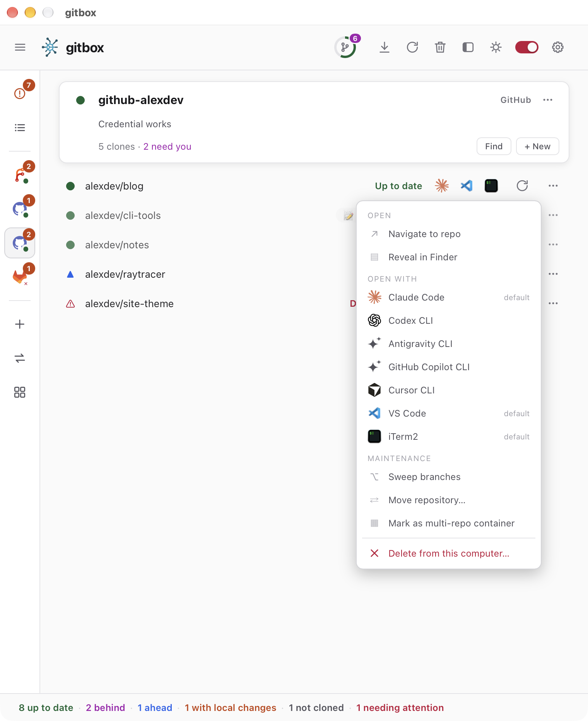This screenshot has width=588, height=721.
Task: Open the hamburger menu beside the gitbox logo
Action: click(20, 48)
